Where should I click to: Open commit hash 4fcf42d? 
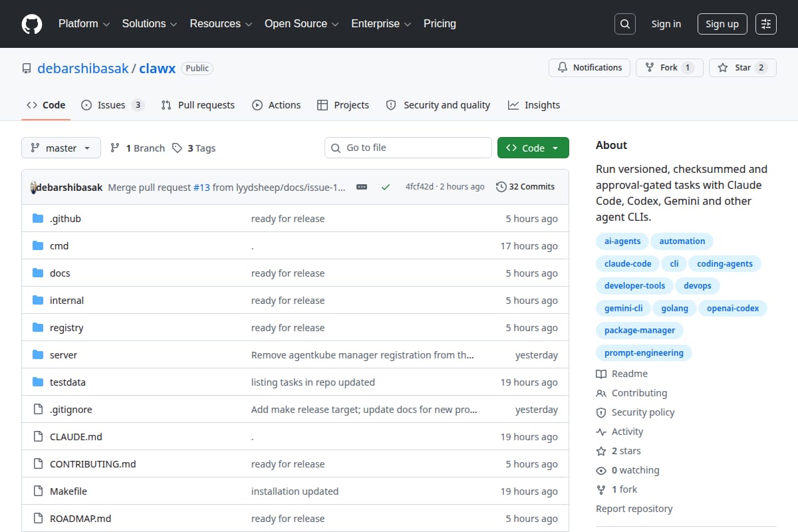click(x=419, y=187)
